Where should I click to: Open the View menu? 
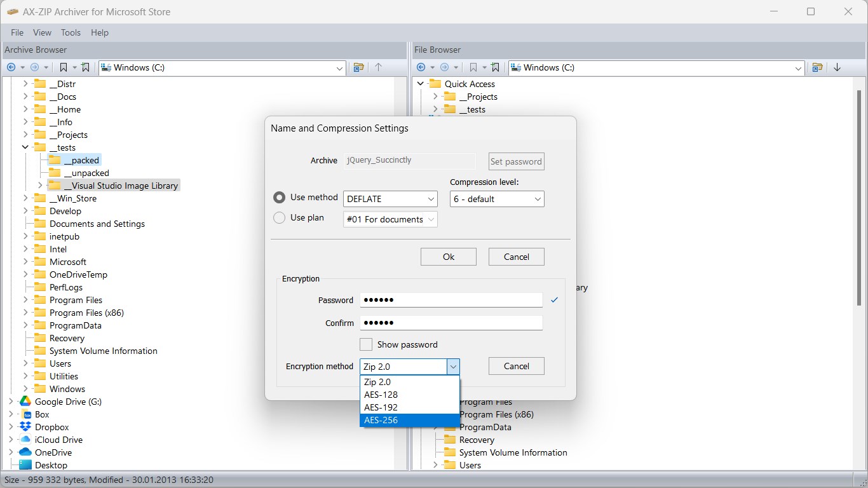pos(42,32)
